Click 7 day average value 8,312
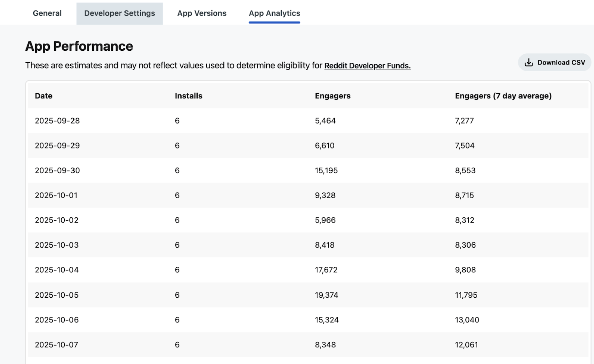This screenshot has width=594, height=364. (464, 220)
